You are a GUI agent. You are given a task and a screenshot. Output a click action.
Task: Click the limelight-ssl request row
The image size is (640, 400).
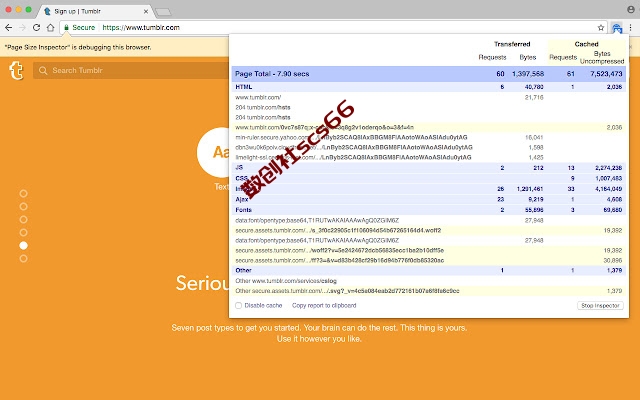pyautogui.click(x=429, y=158)
